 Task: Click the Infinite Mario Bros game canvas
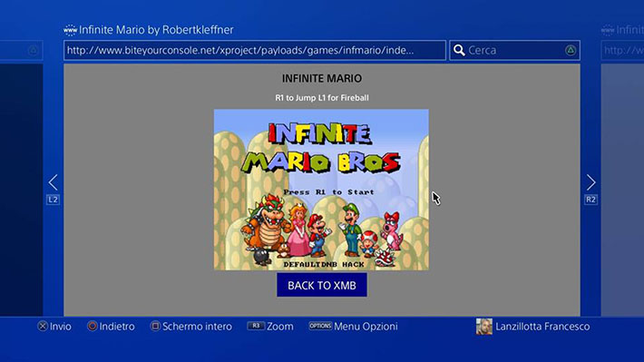pos(321,190)
